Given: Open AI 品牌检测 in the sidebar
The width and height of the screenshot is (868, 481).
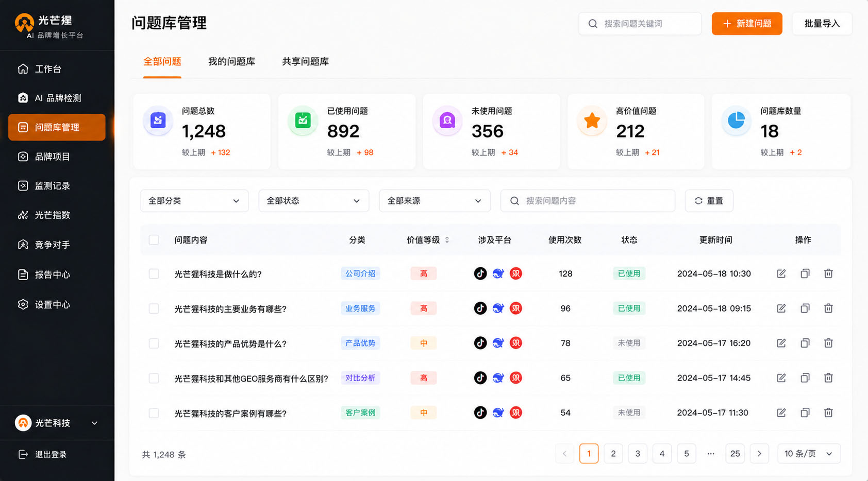Looking at the screenshot, I should coord(57,98).
